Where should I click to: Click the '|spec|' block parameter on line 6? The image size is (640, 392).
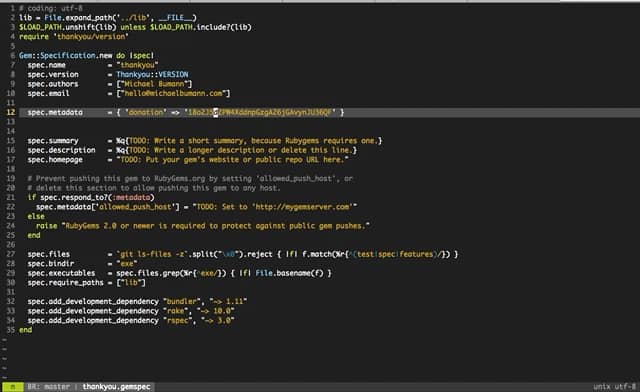pos(142,56)
